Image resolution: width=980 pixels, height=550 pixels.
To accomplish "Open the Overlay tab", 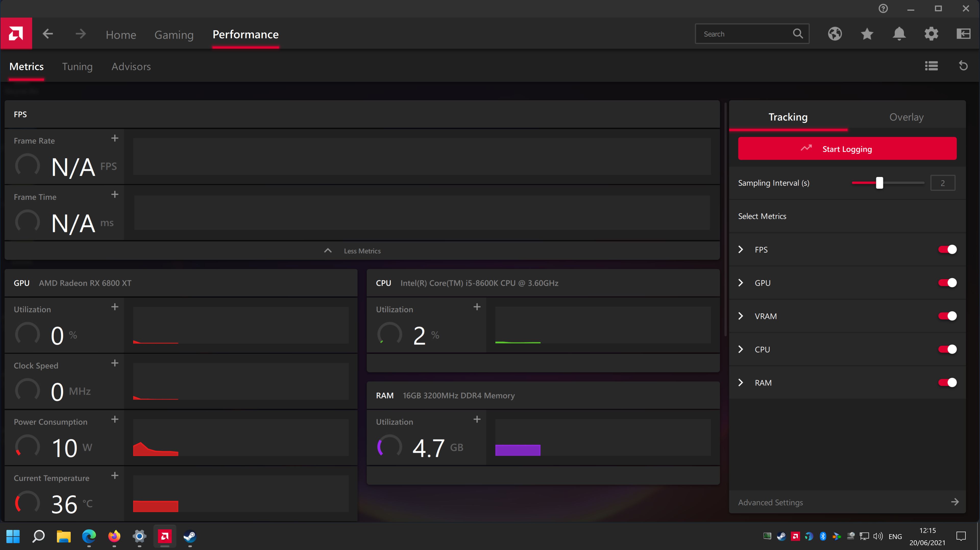I will pos(906,117).
